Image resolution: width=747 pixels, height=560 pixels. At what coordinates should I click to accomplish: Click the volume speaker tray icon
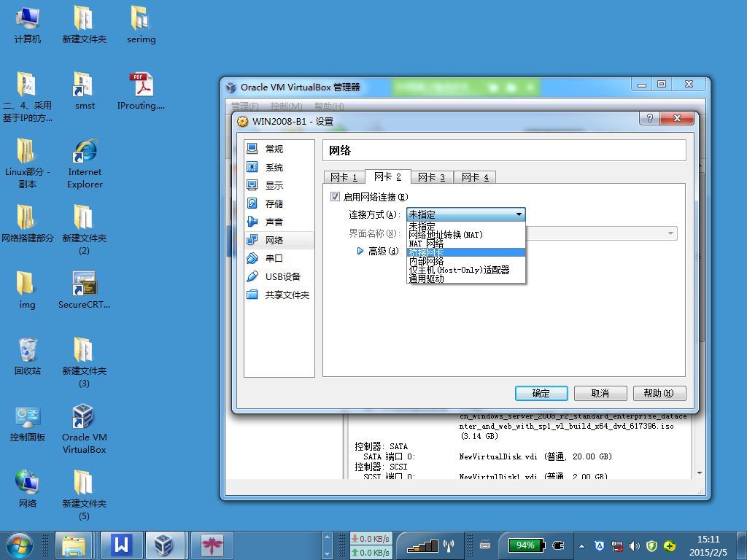click(634, 546)
